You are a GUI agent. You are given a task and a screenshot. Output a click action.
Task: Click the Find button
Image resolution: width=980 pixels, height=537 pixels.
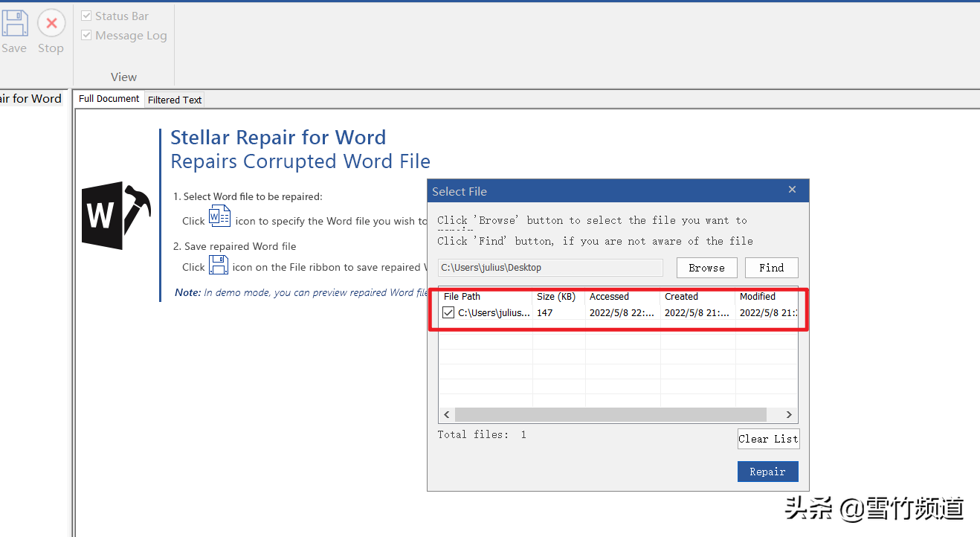[771, 268]
